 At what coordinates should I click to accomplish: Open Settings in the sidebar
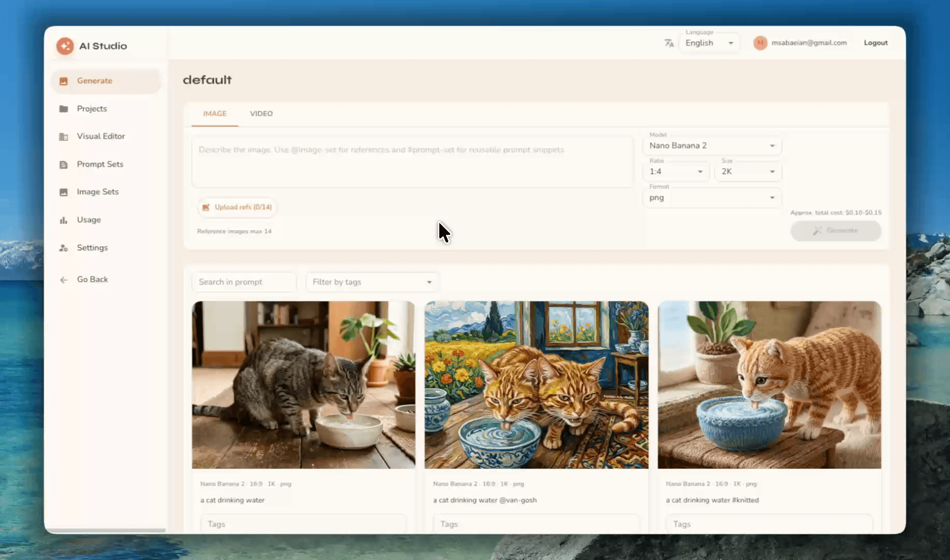pos(106,248)
